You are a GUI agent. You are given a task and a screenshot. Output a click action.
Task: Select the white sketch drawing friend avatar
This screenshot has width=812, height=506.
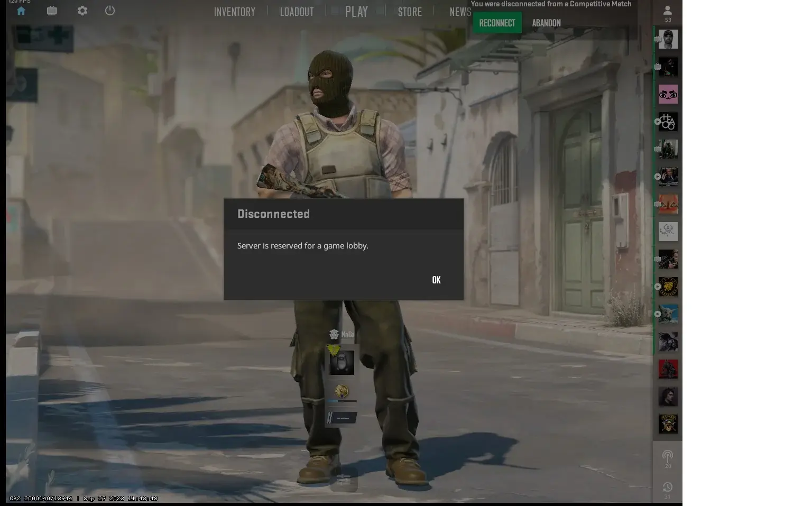tap(668, 232)
